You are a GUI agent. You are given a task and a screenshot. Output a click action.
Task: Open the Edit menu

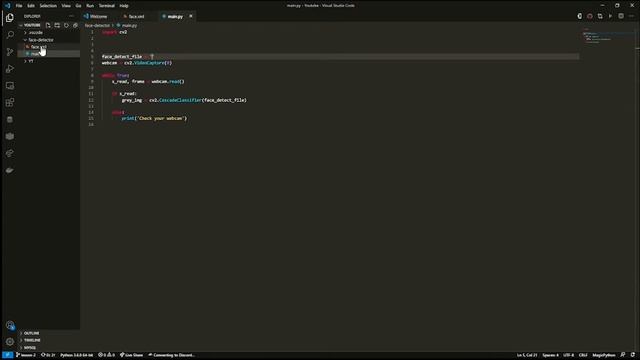[31, 6]
